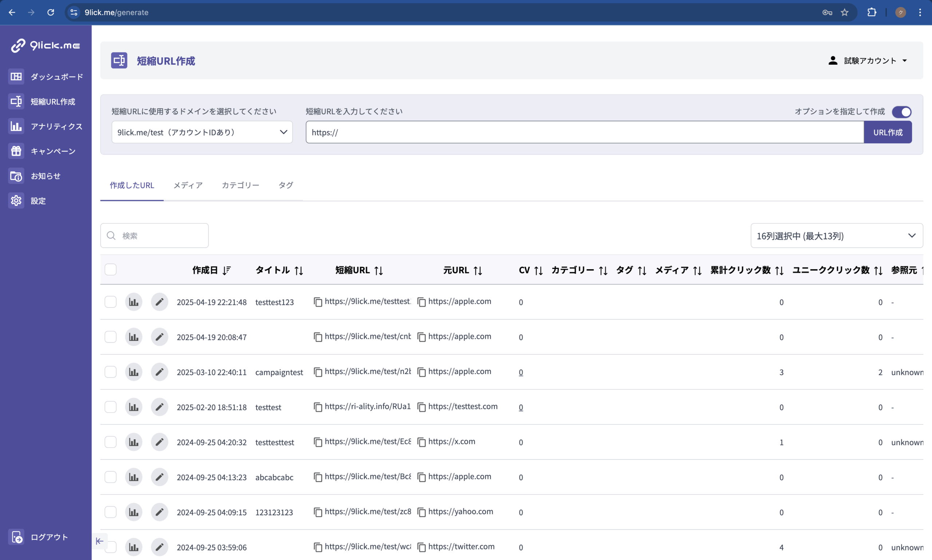Select checkbox for abcabcabc row
932x560 pixels.
point(111,477)
